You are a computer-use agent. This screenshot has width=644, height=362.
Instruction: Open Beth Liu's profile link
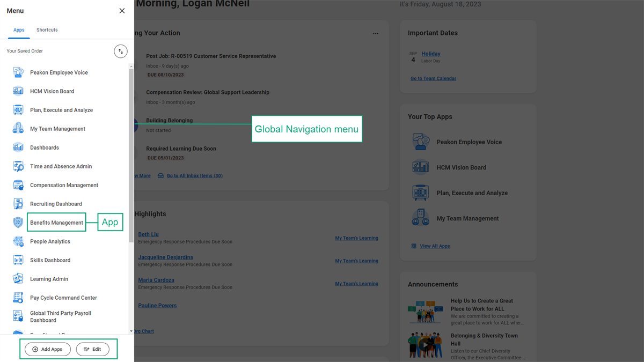[x=148, y=234]
